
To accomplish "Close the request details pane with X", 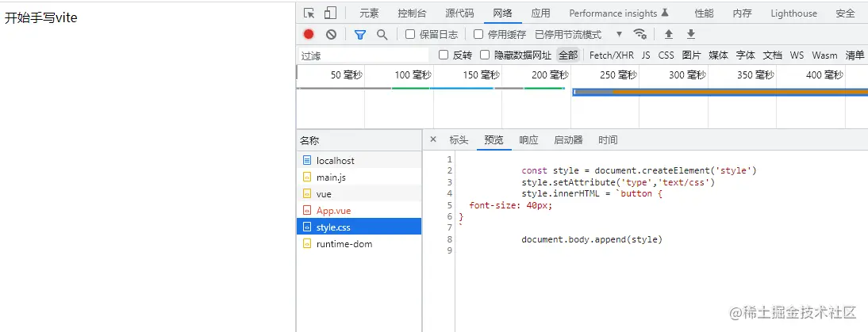I will tap(433, 139).
